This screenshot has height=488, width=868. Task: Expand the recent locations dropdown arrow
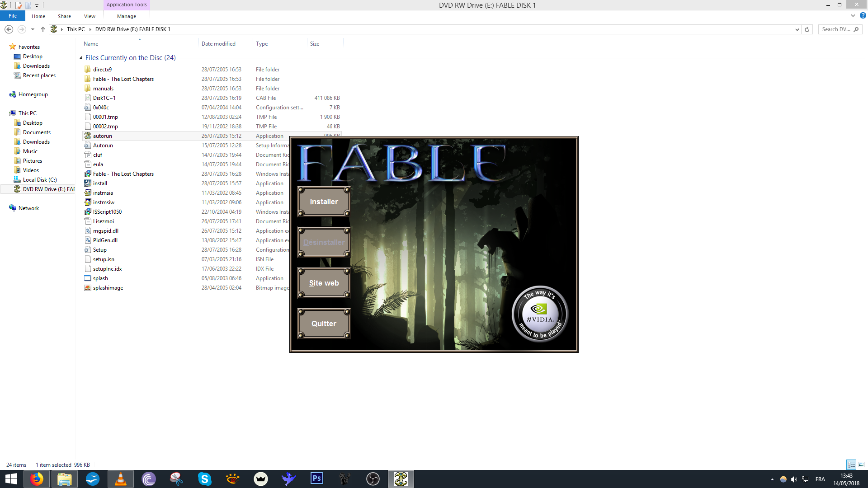[x=33, y=29]
